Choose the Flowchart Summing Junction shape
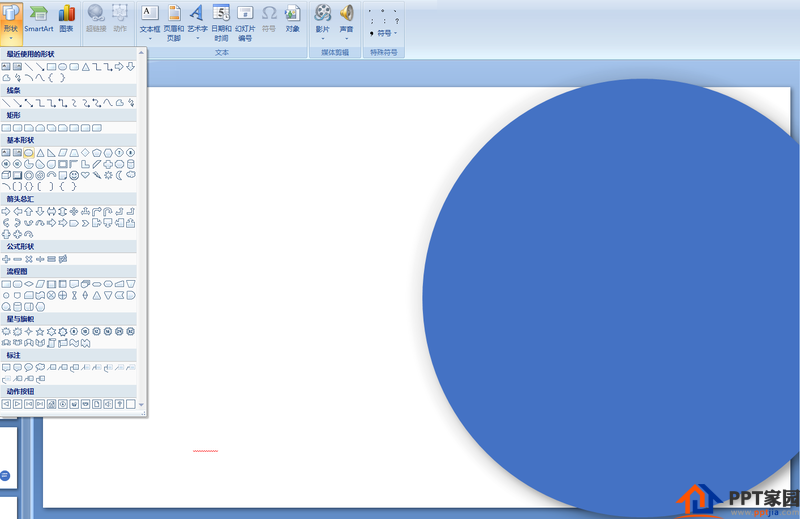This screenshot has width=800, height=519. click(52, 295)
